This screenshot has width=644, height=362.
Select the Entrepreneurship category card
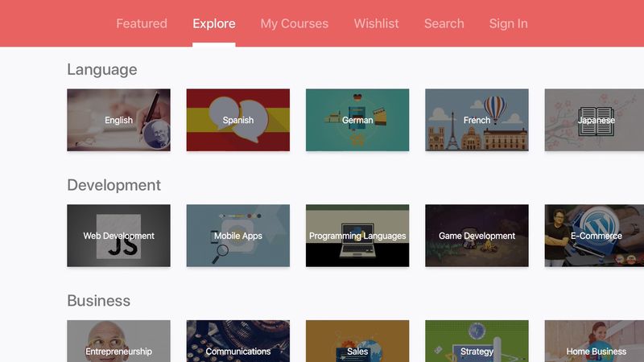(118, 341)
